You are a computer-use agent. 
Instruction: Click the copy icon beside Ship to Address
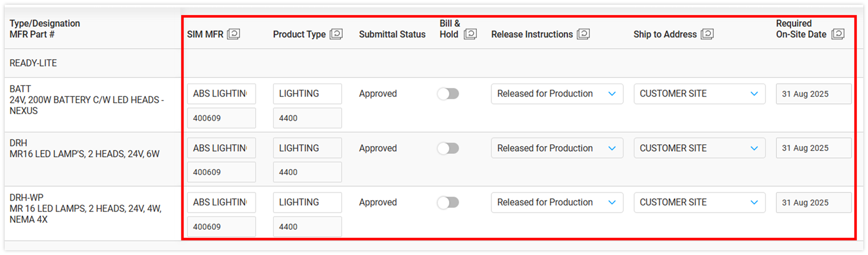pos(707,34)
